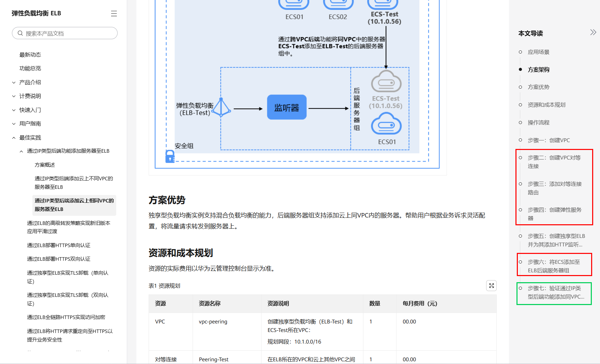Screen dimensions: 600x364
Task: Jump to 步骤一：创建VPC in outline
Action: click(x=549, y=140)
